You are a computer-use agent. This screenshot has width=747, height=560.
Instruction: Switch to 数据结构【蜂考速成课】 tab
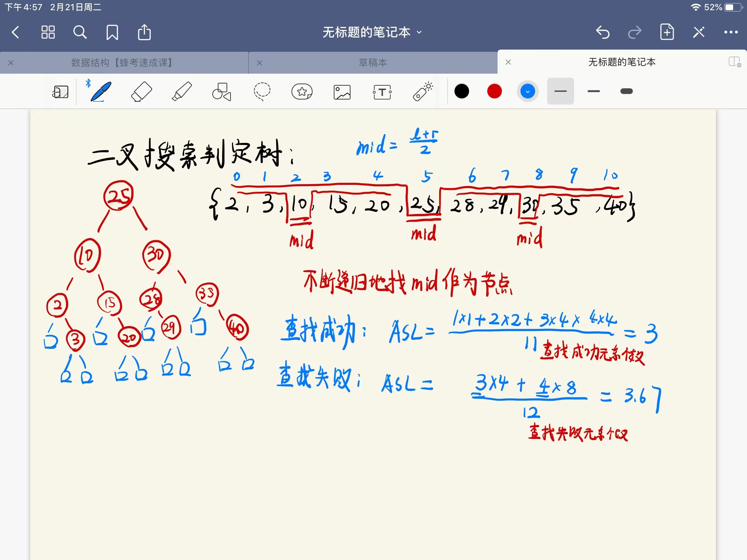[122, 63]
